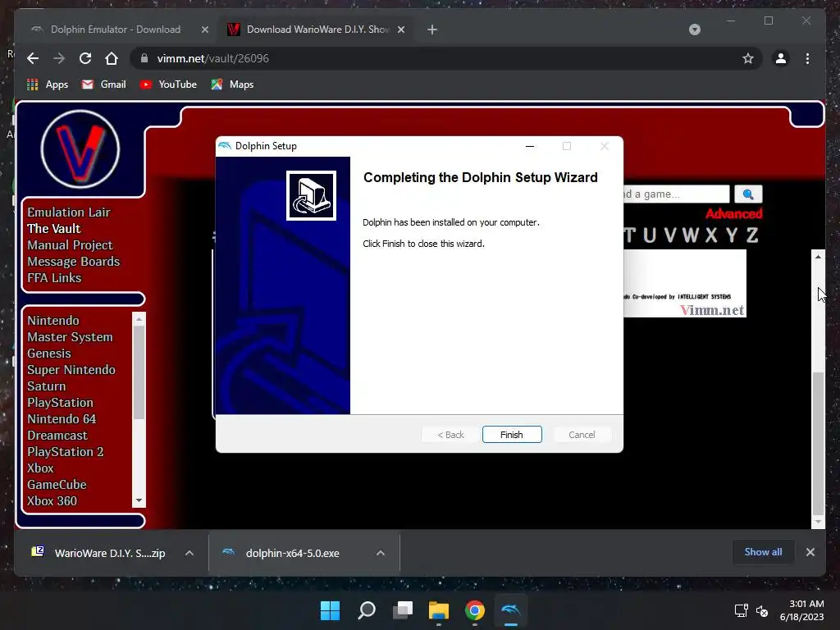Select GameCube in the systems list
840x630 pixels.
pos(57,484)
